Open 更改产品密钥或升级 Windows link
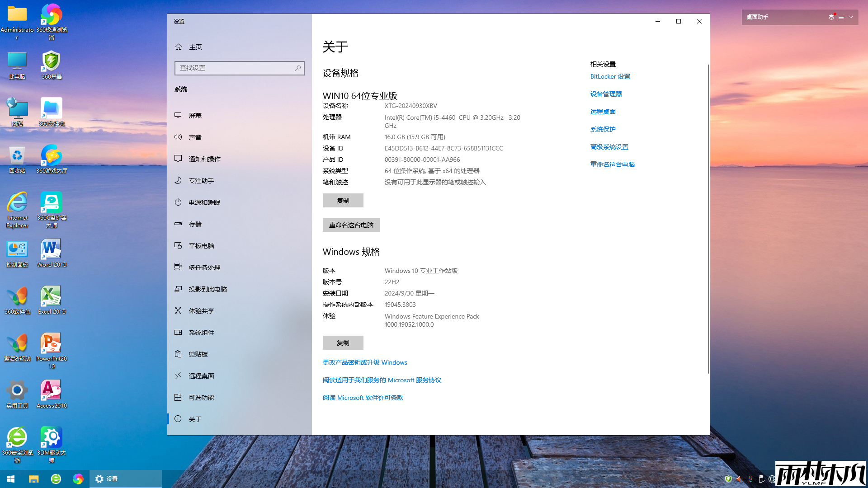 pos(364,362)
